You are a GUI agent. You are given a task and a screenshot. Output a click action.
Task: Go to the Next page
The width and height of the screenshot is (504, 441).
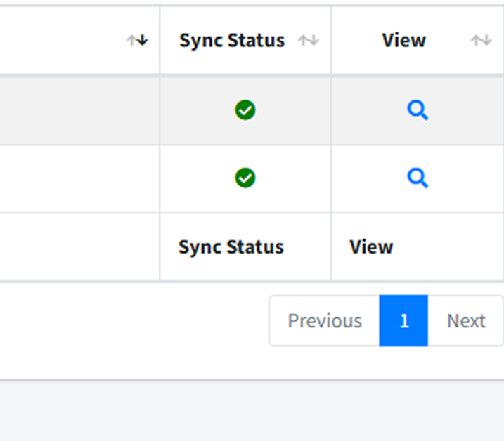[x=466, y=320]
